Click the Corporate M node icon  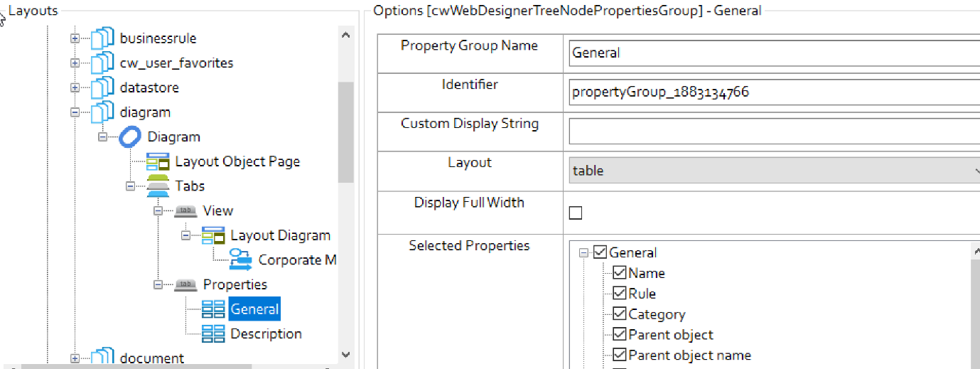pos(240,260)
